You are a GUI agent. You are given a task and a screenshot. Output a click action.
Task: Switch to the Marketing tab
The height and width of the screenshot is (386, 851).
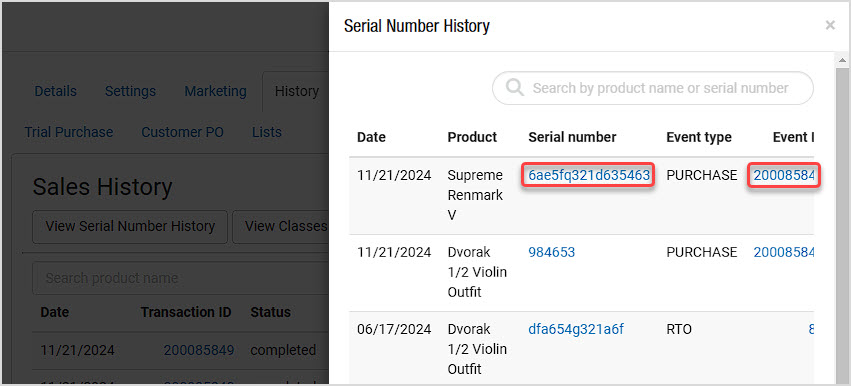(215, 91)
